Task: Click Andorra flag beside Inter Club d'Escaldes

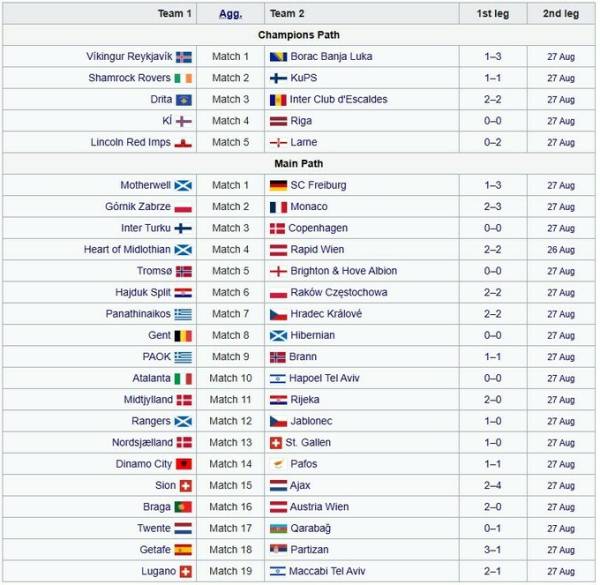Action: pyautogui.click(x=278, y=100)
